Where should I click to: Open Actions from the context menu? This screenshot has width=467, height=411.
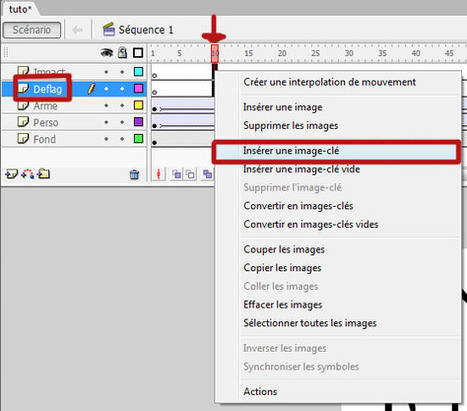click(338, 392)
